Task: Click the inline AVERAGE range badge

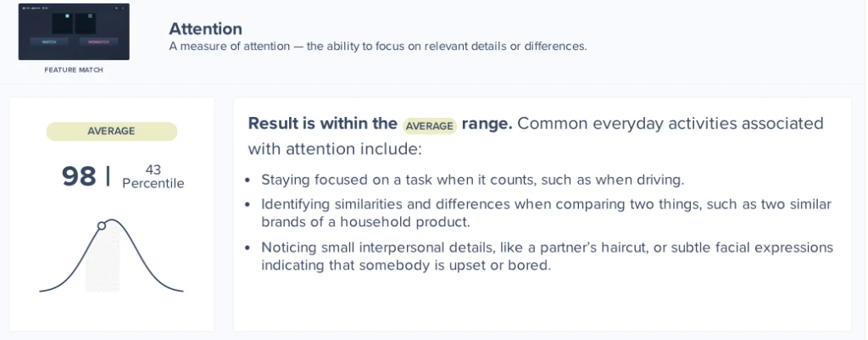Action: click(x=430, y=125)
